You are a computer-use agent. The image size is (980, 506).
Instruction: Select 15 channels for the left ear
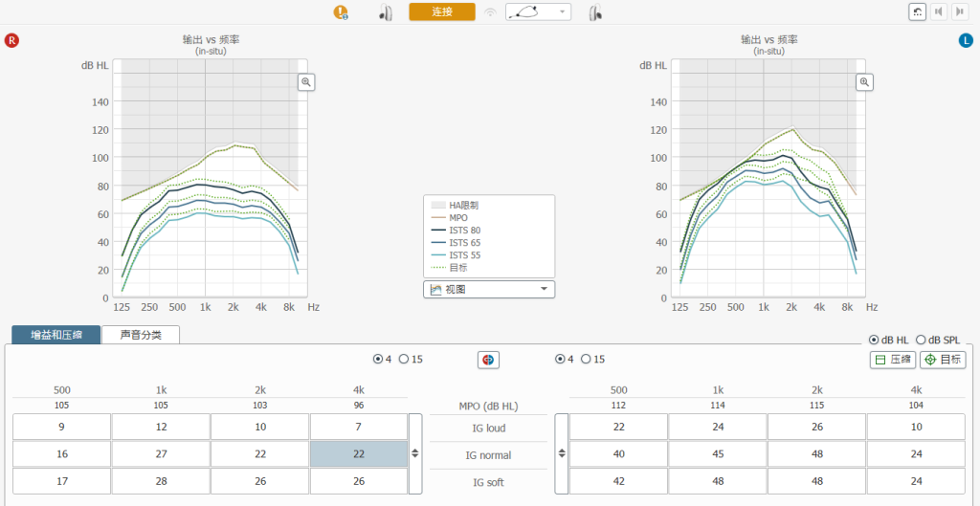pyautogui.click(x=586, y=360)
